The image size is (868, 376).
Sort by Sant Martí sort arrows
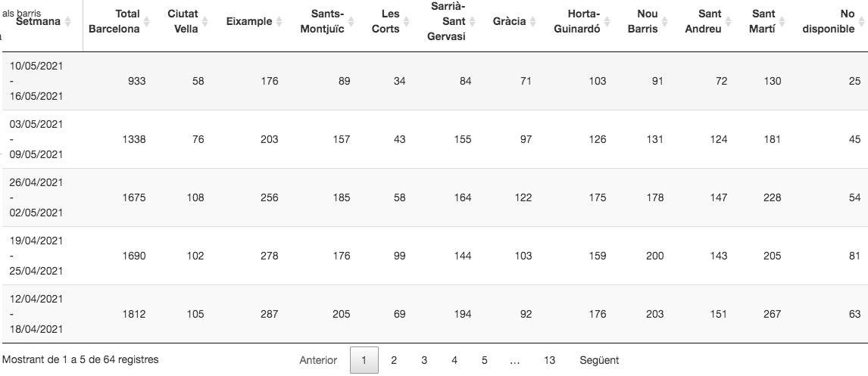pyautogui.click(x=782, y=22)
